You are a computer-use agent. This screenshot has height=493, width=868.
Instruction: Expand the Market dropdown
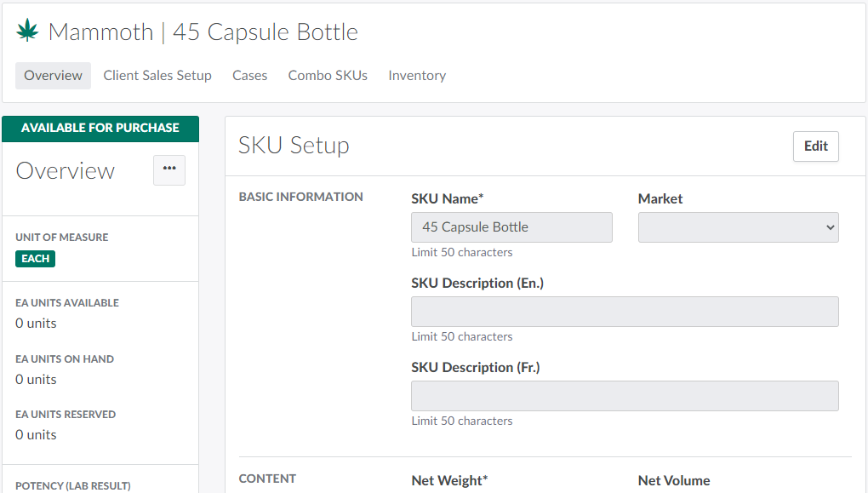pos(738,227)
